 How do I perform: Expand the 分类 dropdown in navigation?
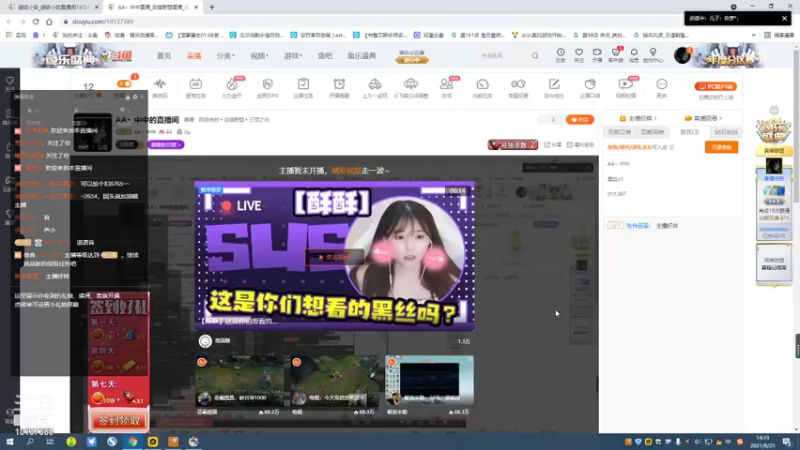pyautogui.click(x=225, y=56)
